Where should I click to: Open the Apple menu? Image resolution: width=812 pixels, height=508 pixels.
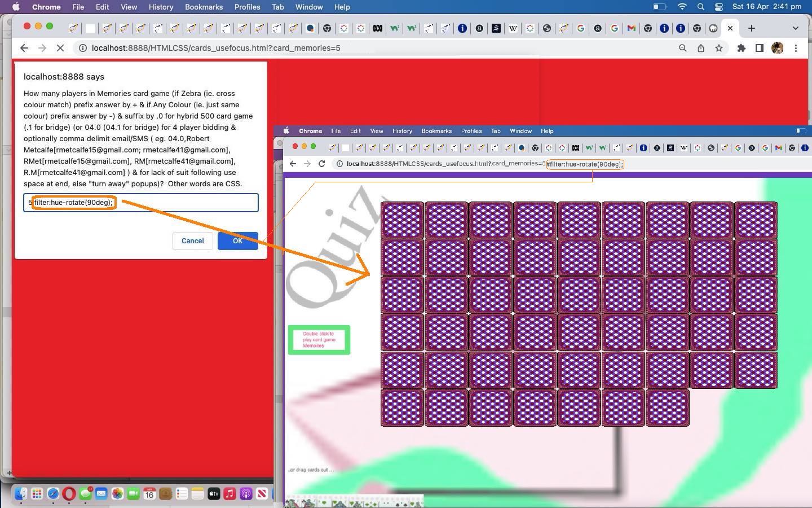click(16, 7)
